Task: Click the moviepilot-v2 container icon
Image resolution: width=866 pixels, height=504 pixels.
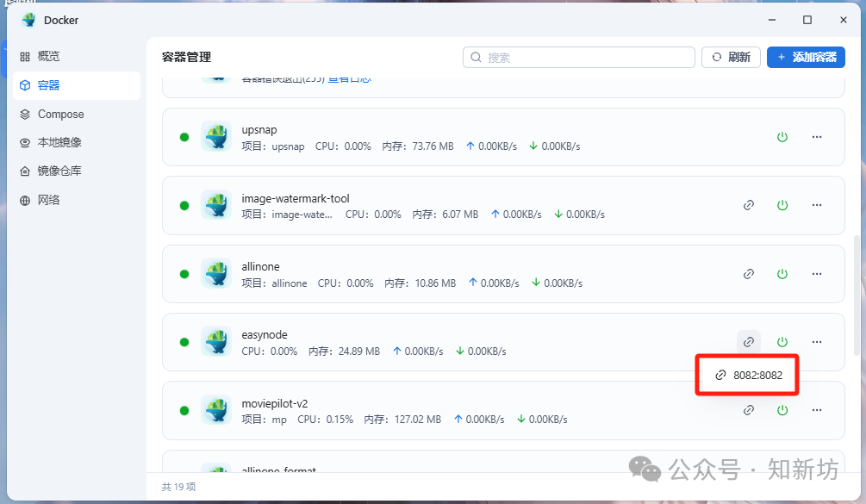Action: (x=216, y=409)
